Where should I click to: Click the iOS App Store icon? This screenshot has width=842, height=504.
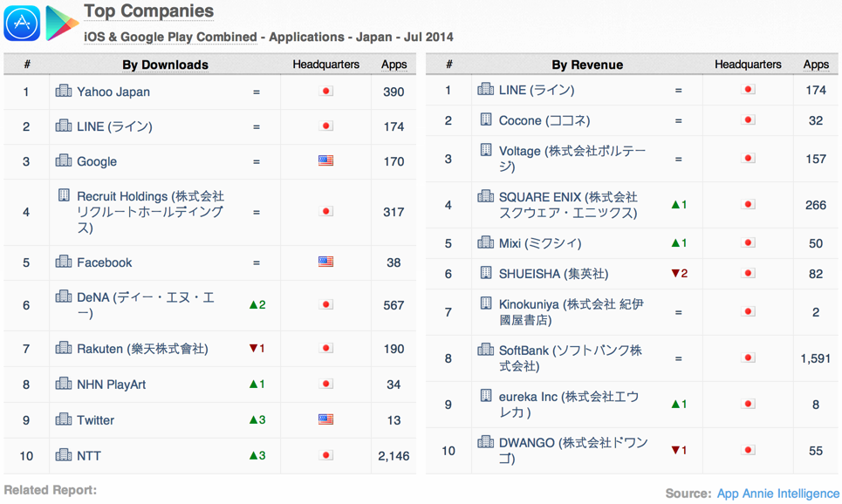click(22, 23)
